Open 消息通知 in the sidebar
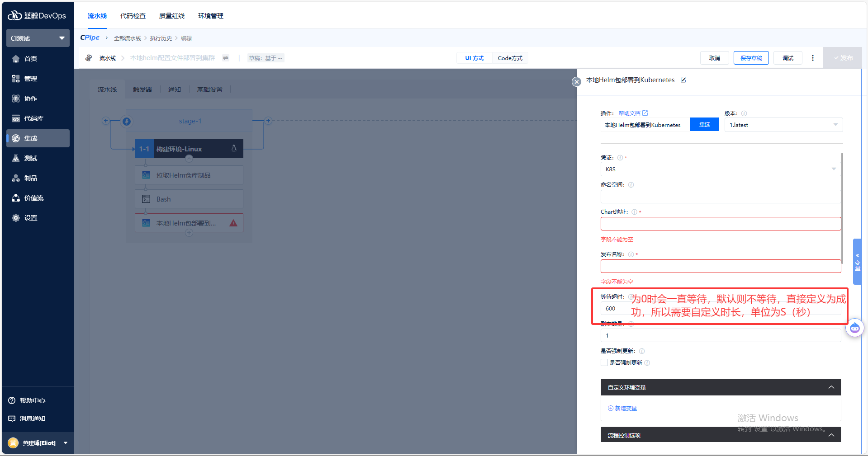This screenshot has height=456, width=868. coord(32,418)
